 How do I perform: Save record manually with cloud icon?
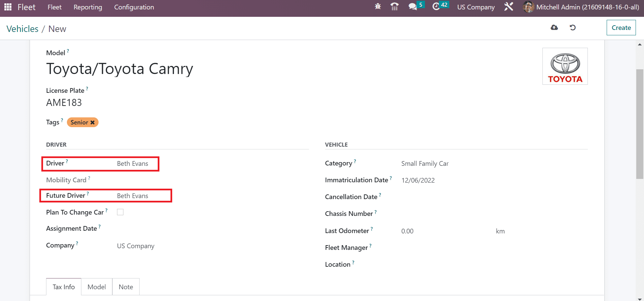[x=554, y=28]
